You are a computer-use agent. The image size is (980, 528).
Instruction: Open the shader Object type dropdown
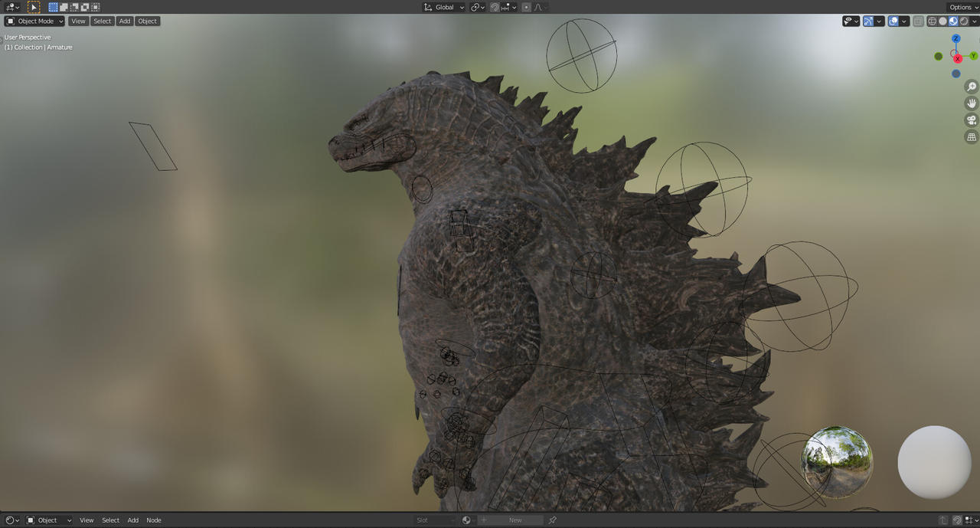tap(49, 520)
